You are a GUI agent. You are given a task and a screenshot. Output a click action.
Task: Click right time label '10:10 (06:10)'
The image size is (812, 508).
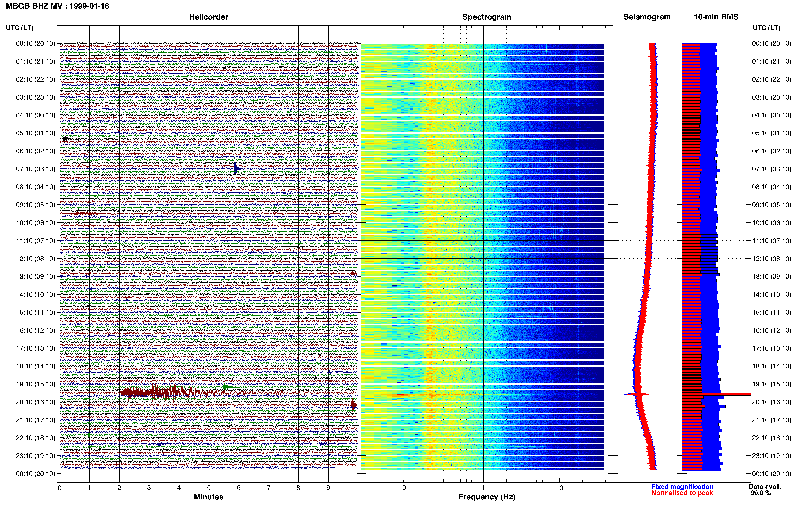772,223
